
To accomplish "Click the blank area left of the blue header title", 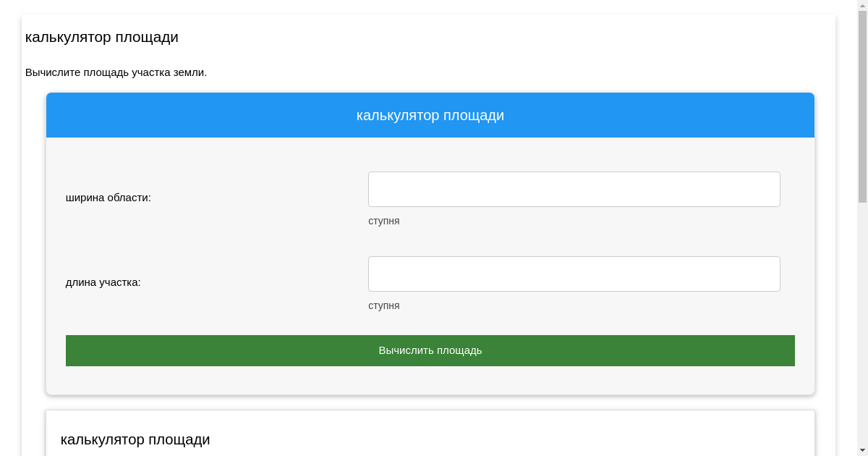I will 181,115.
